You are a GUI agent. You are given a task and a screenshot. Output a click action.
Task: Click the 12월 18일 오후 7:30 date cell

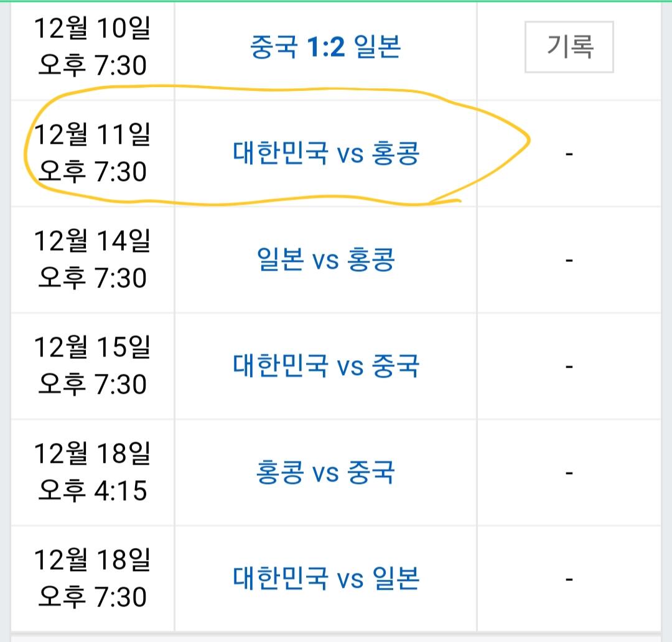tap(92, 579)
